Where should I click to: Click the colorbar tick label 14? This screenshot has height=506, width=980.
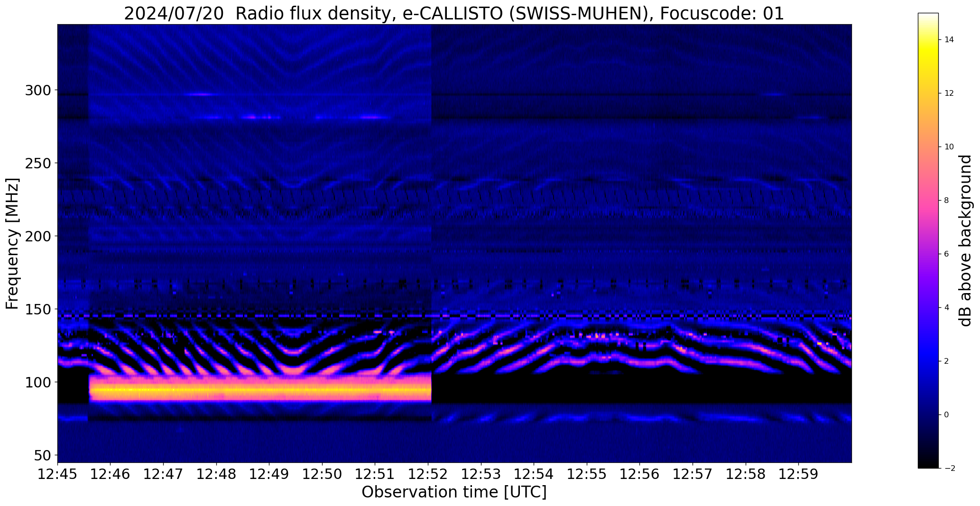click(949, 40)
